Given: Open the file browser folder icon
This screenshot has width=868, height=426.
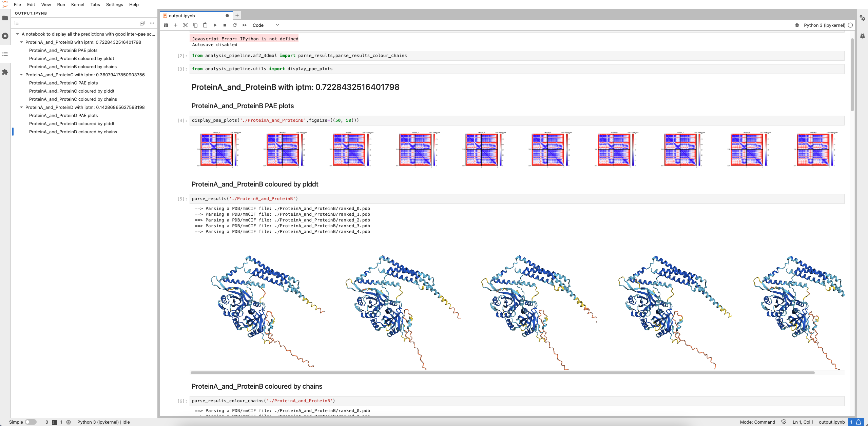Looking at the screenshot, I should point(5,18).
